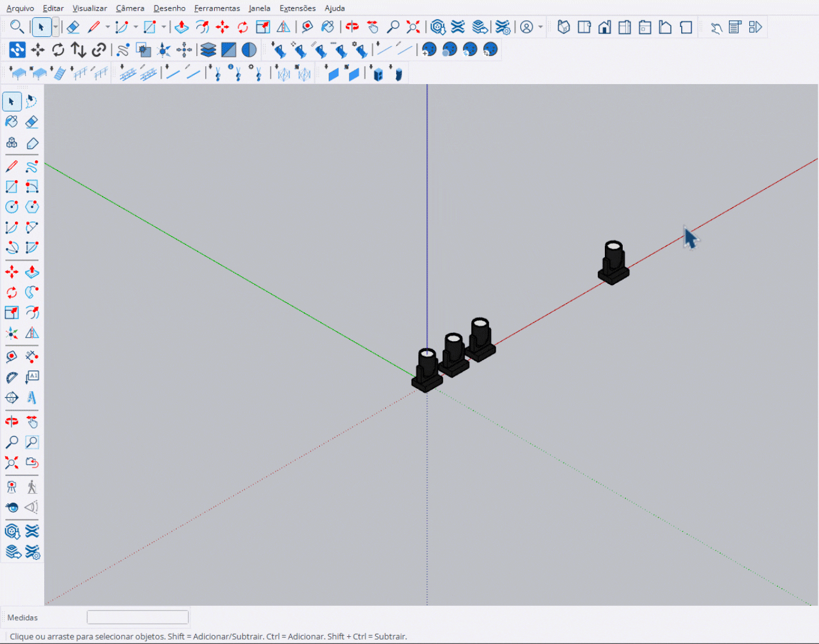
Task: Pick the Lasso Select tool
Action: point(32,101)
